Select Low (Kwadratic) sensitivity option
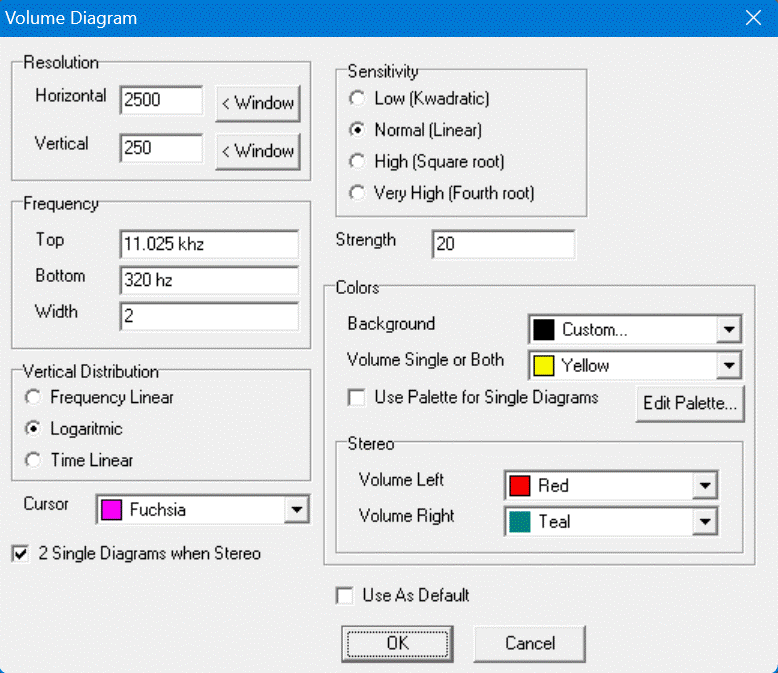The height and width of the screenshot is (673, 778). pos(357,99)
